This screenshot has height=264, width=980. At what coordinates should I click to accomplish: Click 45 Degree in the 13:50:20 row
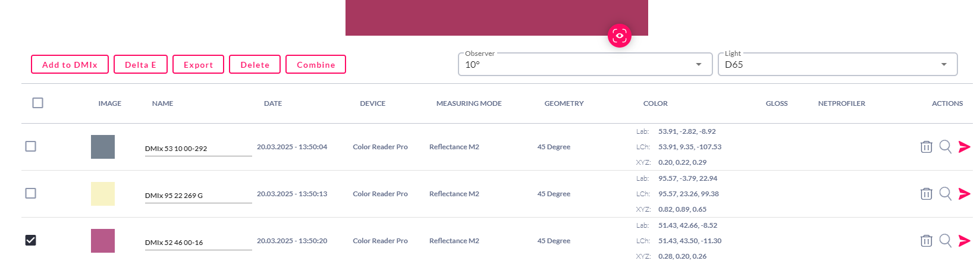point(554,241)
